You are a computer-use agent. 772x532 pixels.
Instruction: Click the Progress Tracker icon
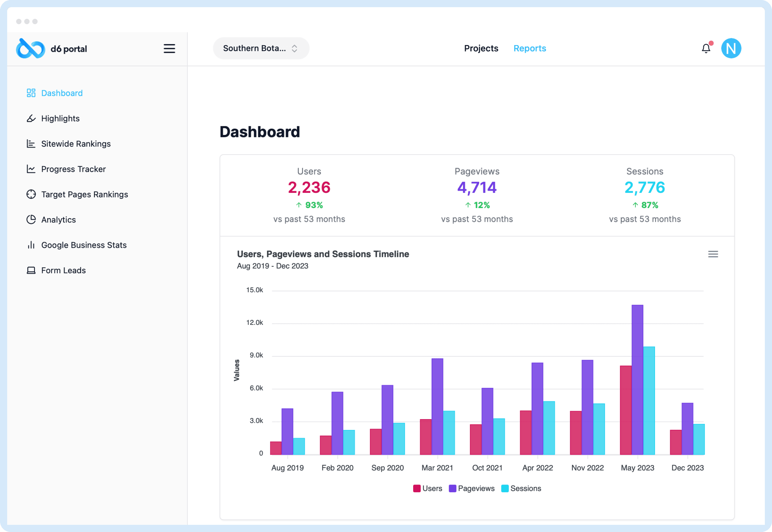(30, 169)
